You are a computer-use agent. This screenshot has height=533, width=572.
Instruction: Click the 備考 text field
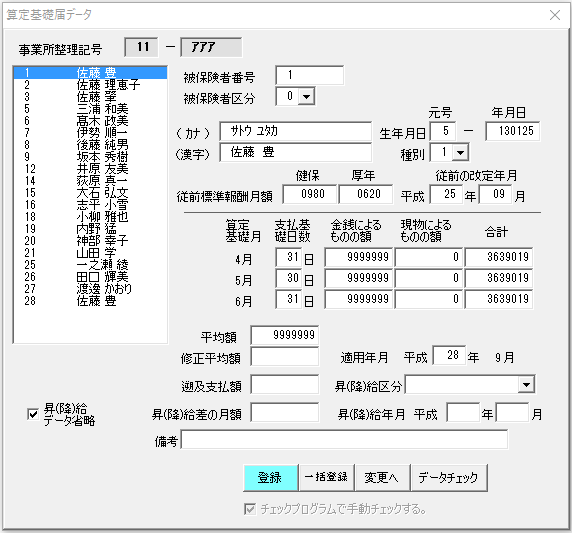[344, 440]
